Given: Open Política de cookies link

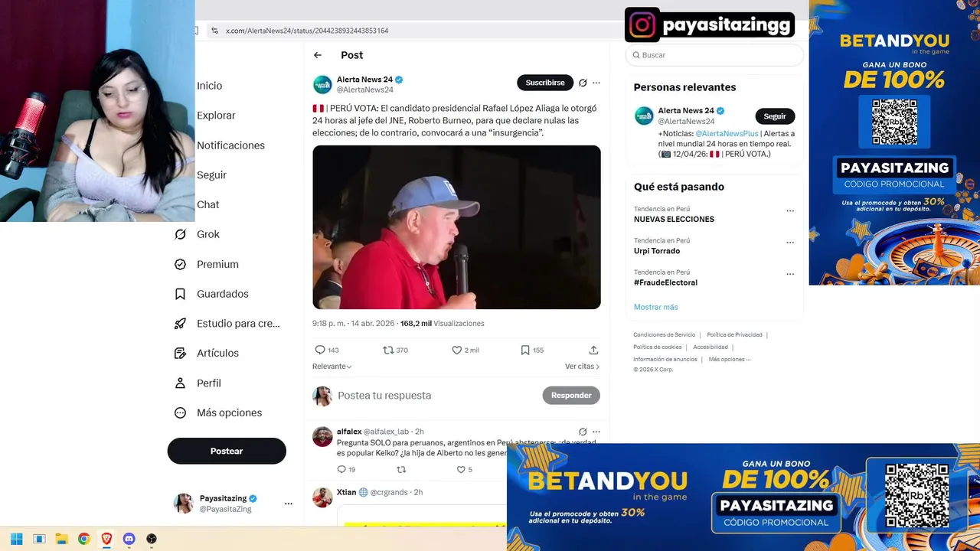Looking at the screenshot, I should (657, 347).
